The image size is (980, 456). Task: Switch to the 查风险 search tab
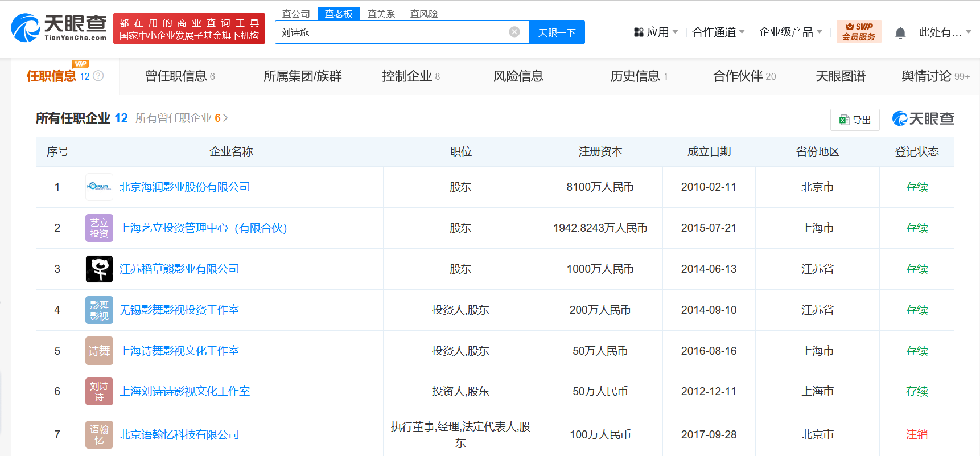click(424, 14)
